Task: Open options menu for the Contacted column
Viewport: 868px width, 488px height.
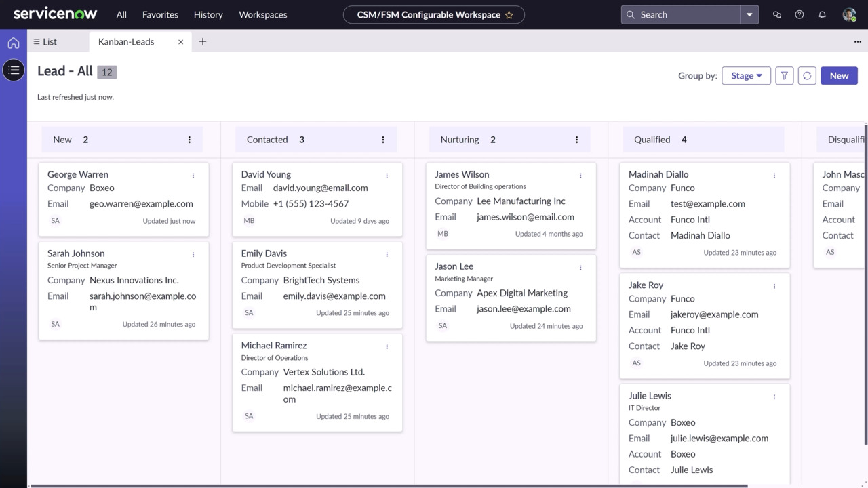Action: pos(383,140)
